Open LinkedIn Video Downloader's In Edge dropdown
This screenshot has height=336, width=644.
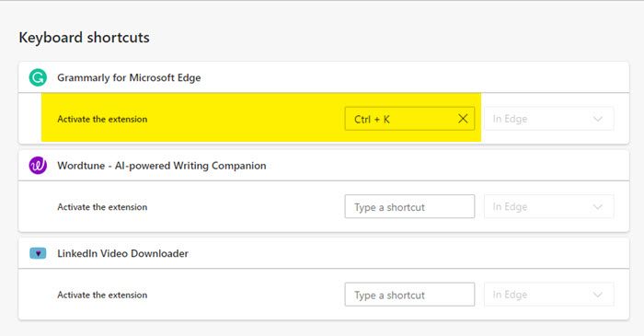(549, 295)
